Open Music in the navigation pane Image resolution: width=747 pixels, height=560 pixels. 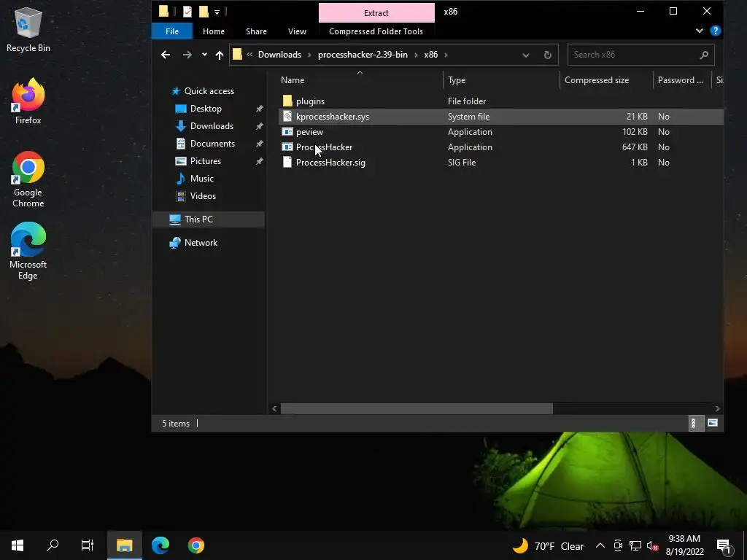tap(201, 179)
